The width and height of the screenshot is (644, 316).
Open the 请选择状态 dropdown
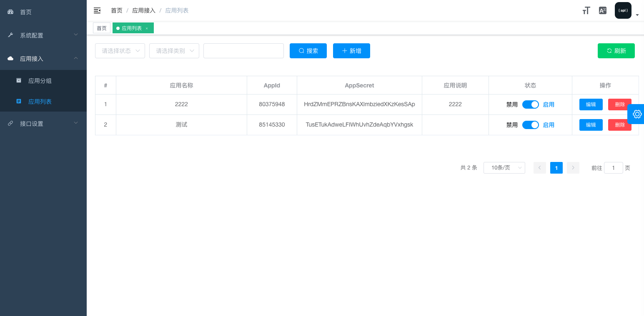(x=120, y=51)
